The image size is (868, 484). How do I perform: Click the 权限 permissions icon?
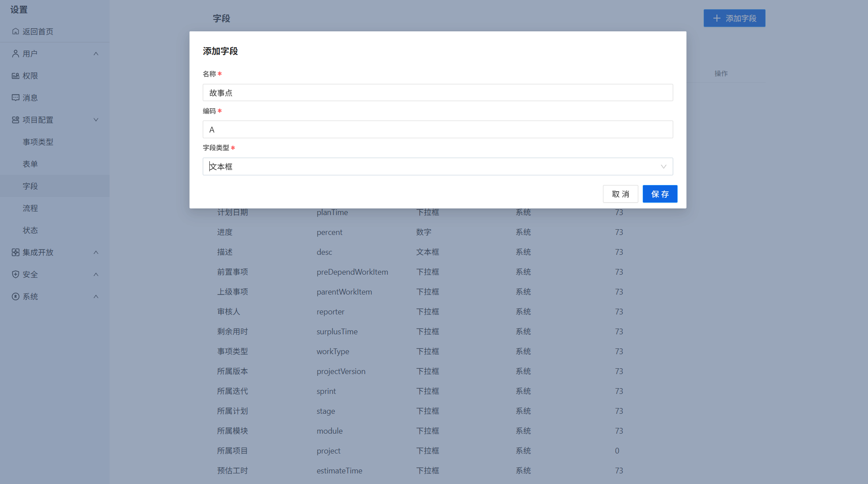click(15, 76)
